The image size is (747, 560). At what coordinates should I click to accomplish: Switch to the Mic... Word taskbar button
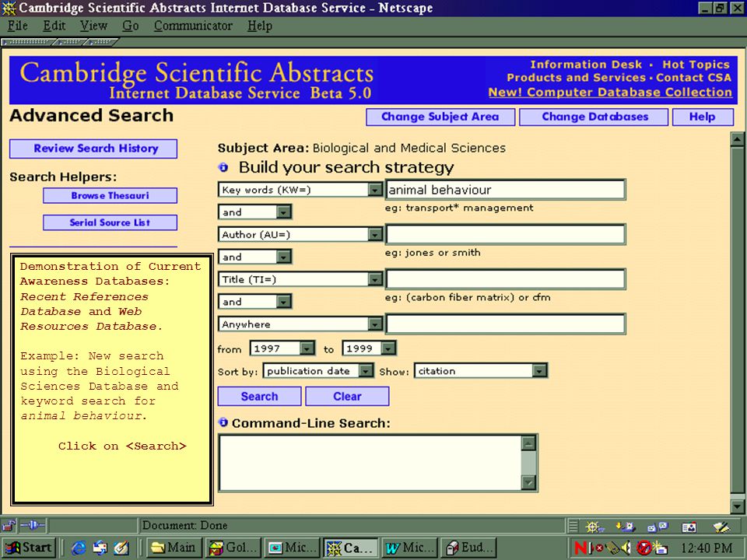[x=410, y=548]
